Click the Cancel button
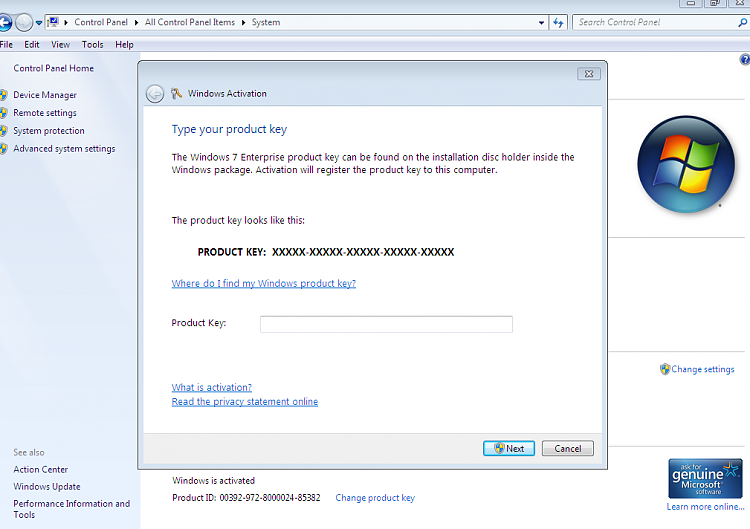Screen dimensions: 750x529 [568, 449]
